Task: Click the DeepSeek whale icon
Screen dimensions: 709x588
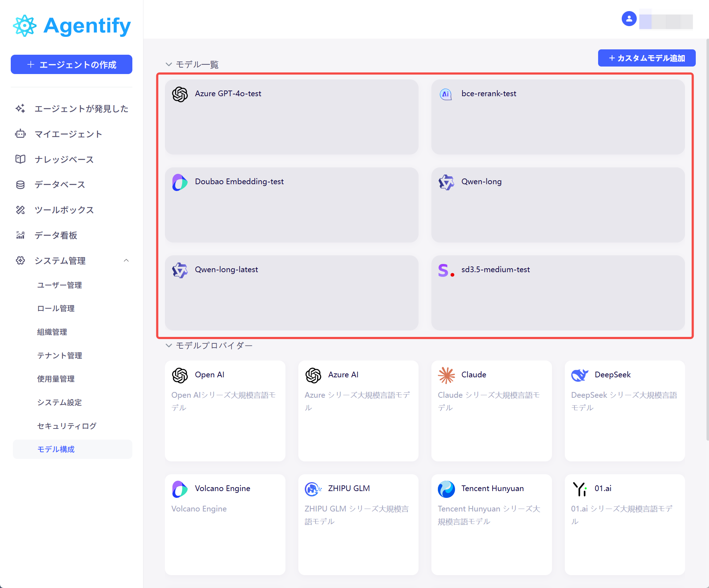Action: coord(580,375)
